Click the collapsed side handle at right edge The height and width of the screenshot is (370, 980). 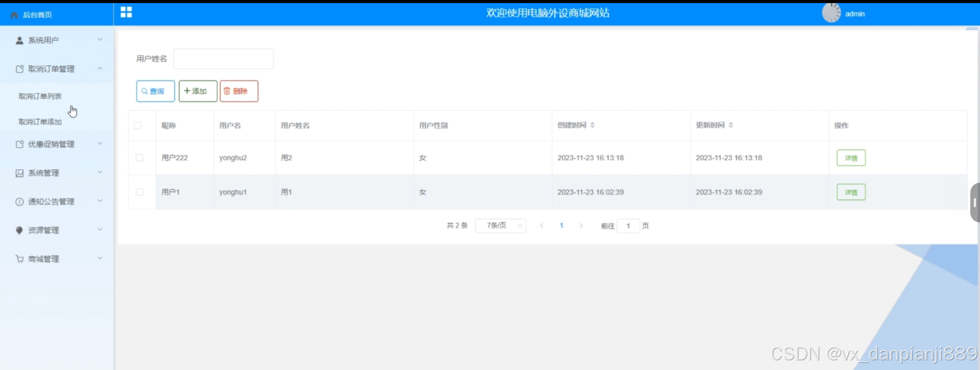tap(975, 203)
